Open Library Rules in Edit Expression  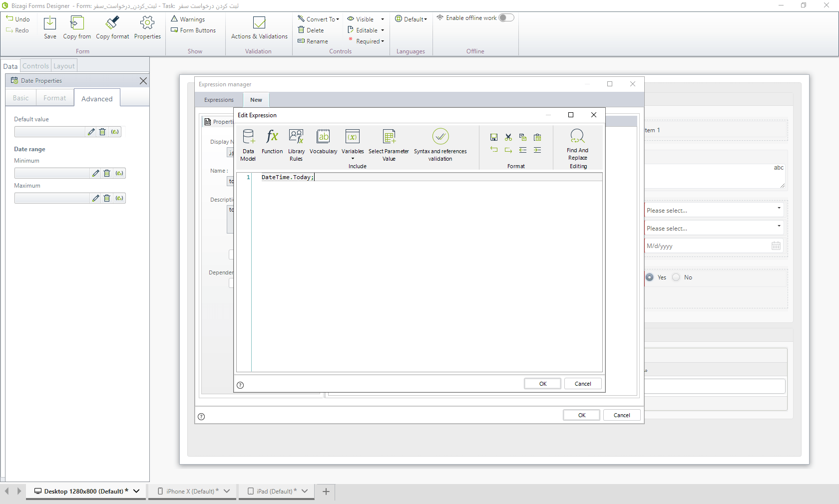coord(296,145)
